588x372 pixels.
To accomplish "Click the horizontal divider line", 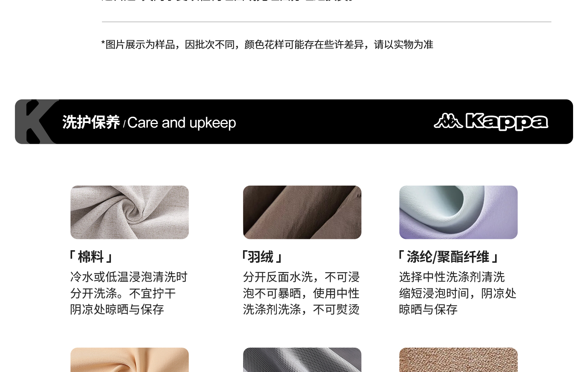I will (x=327, y=22).
